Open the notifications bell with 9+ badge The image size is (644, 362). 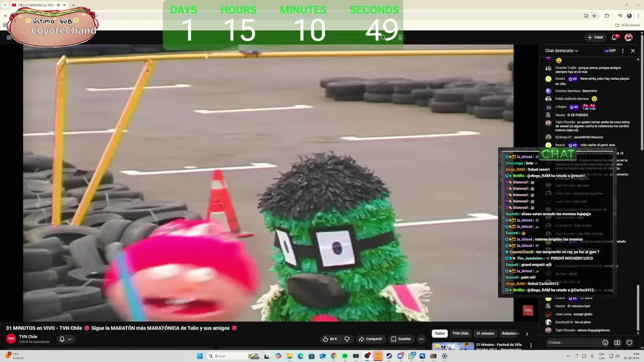coord(614,37)
